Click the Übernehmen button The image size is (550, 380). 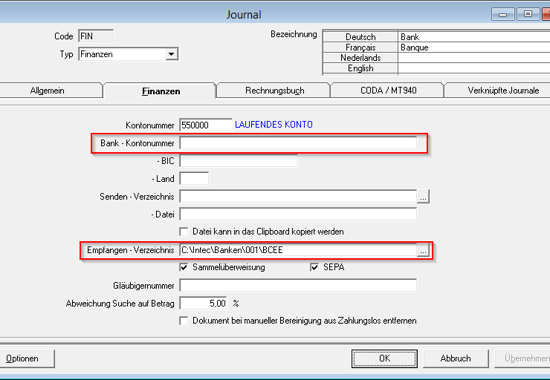pyautogui.click(x=523, y=359)
